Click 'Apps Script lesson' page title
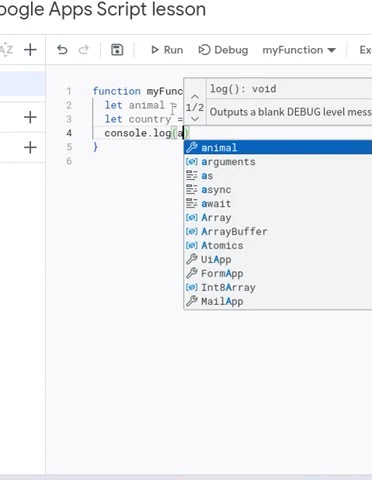This screenshot has width=372, height=480. click(127, 9)
